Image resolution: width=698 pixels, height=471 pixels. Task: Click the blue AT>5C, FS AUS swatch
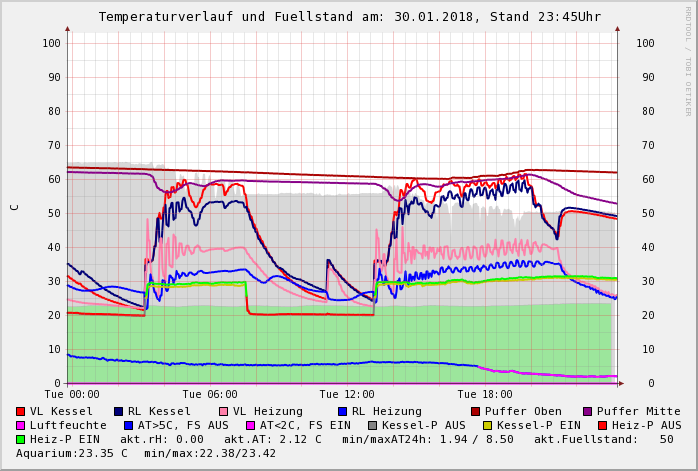(129, 425)
